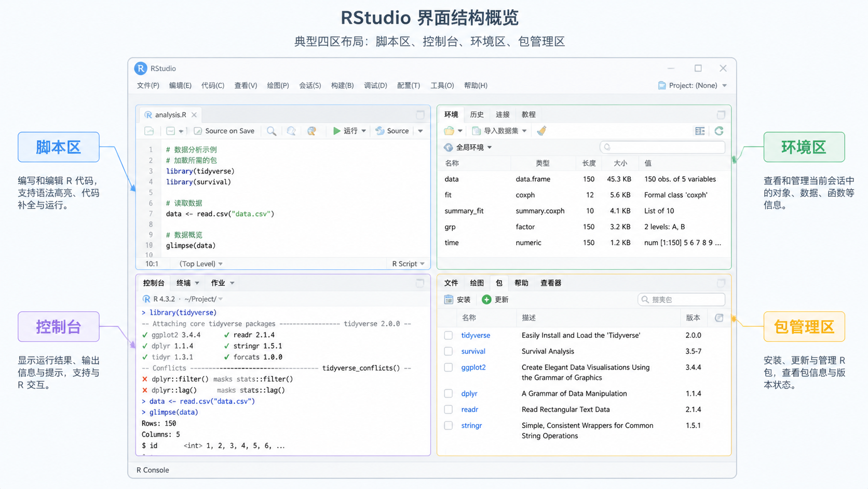This screenshot has width=868, height=489.
Task: Switch to the 查看器 tab
Action: pyautogui.click(x=551, y=283)
